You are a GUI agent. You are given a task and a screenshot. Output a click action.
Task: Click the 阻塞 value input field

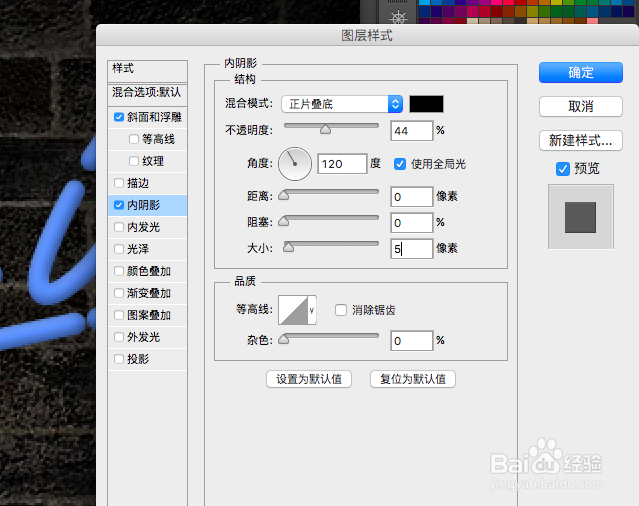click(412, 223)
